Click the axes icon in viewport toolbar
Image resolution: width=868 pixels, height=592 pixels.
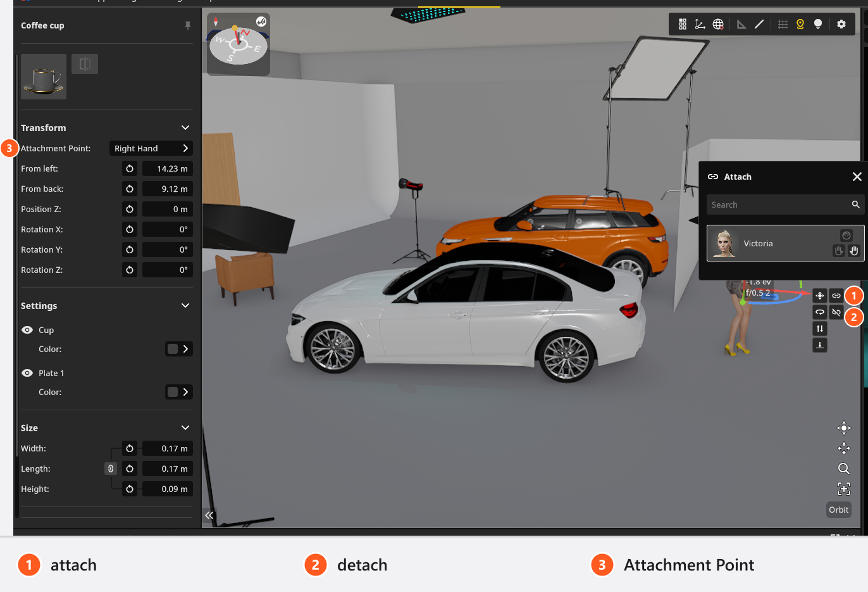click(700, 24)
